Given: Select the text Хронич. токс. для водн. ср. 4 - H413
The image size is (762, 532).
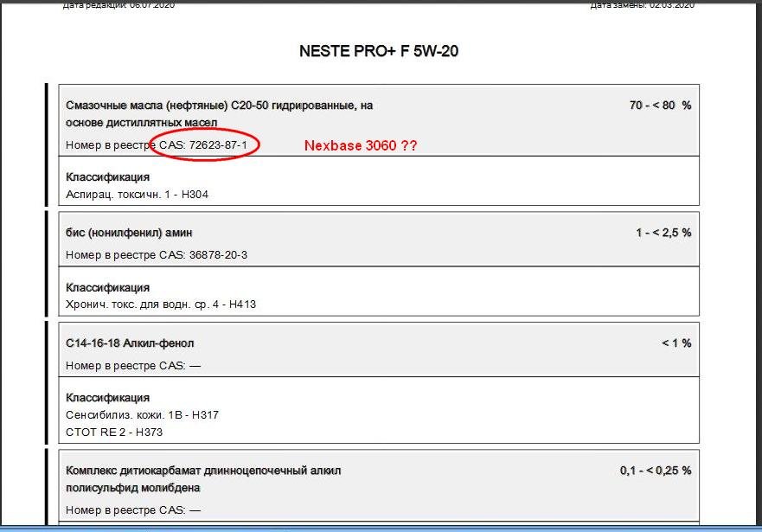Looking at the screenshot, I should 161,304.
